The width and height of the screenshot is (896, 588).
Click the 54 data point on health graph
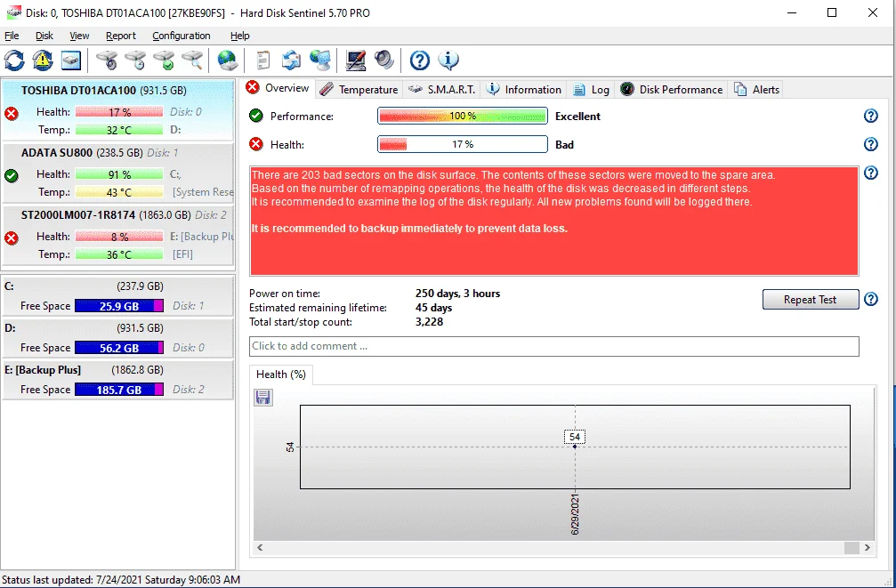click(575, 447)
